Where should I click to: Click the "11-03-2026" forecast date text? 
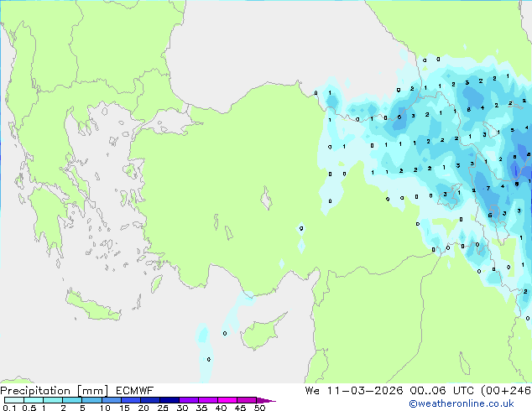click(x=365, y=391)
